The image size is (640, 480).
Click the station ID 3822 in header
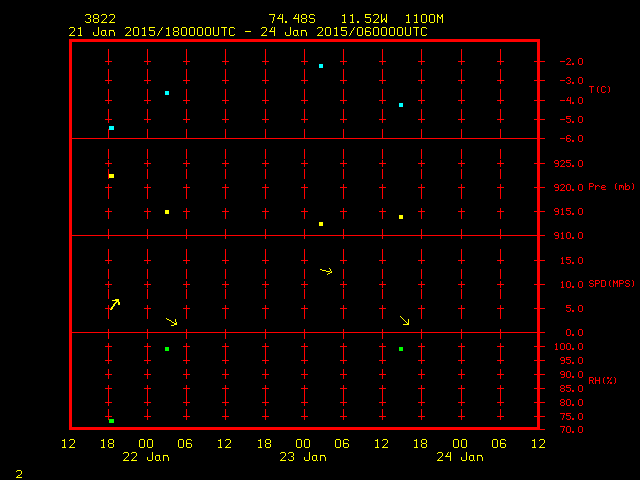point(100,19)
